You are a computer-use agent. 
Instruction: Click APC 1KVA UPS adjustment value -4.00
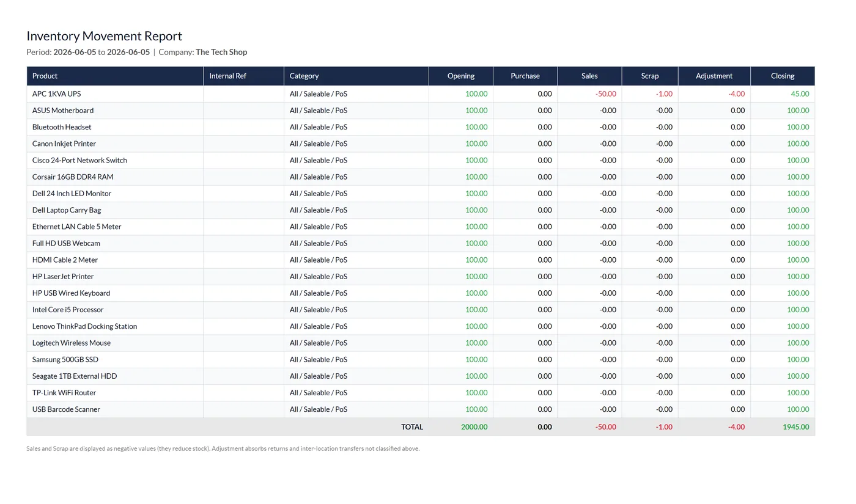click(736, 94)
